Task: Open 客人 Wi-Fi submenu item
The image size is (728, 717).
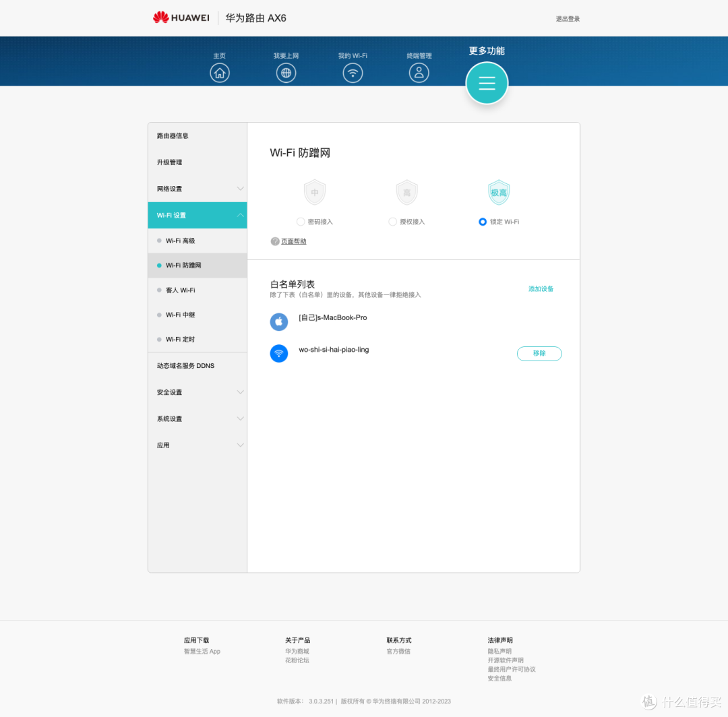Action: tap(198, 290)
